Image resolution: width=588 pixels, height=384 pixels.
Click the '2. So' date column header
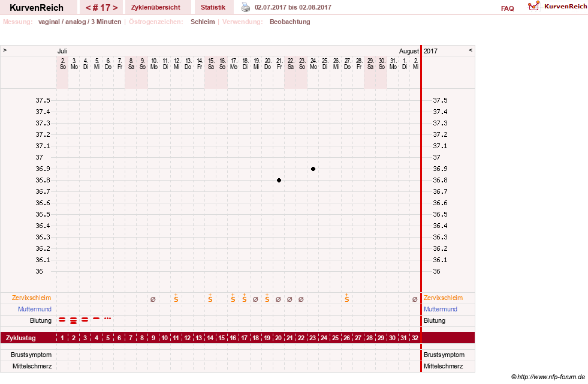click(x=62, y=64)
